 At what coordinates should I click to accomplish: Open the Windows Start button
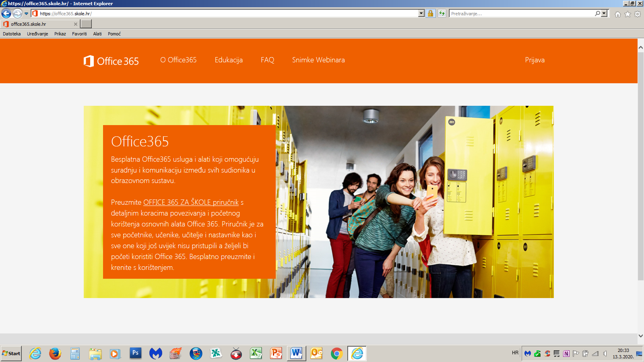[11, 354]
